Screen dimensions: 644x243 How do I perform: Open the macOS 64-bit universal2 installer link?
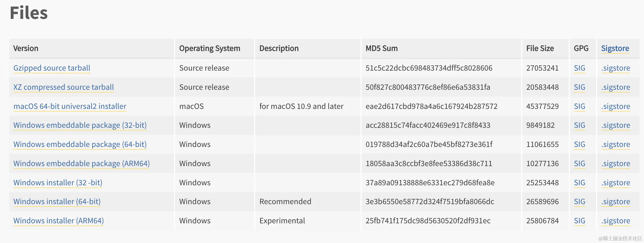(70, 106)
